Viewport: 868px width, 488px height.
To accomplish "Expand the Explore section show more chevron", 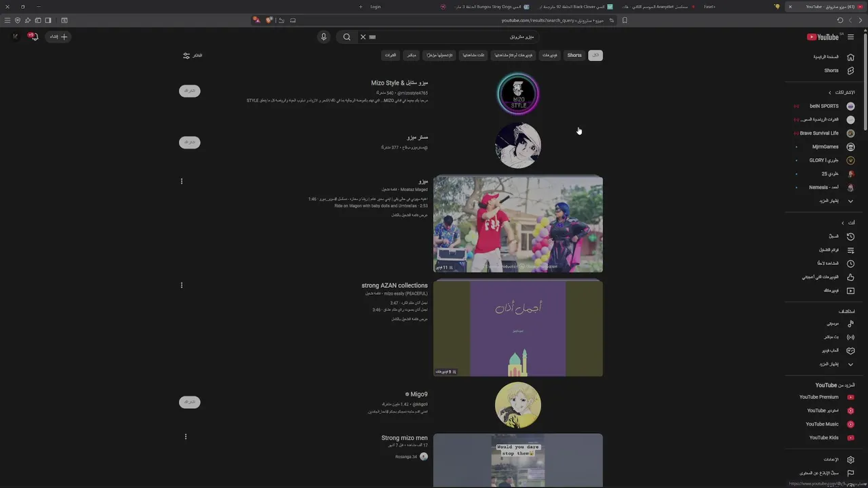I will [x=850, y=364].
